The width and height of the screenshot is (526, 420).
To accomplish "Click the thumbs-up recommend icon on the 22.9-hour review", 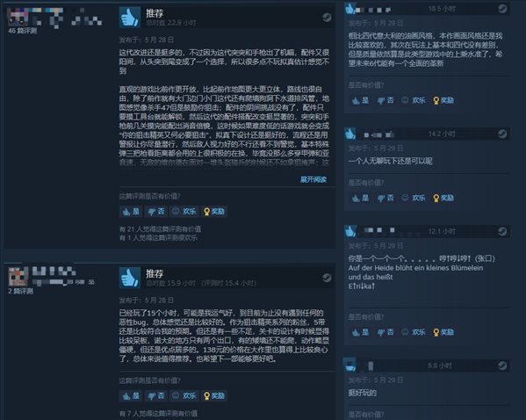I will coord(130,17).
